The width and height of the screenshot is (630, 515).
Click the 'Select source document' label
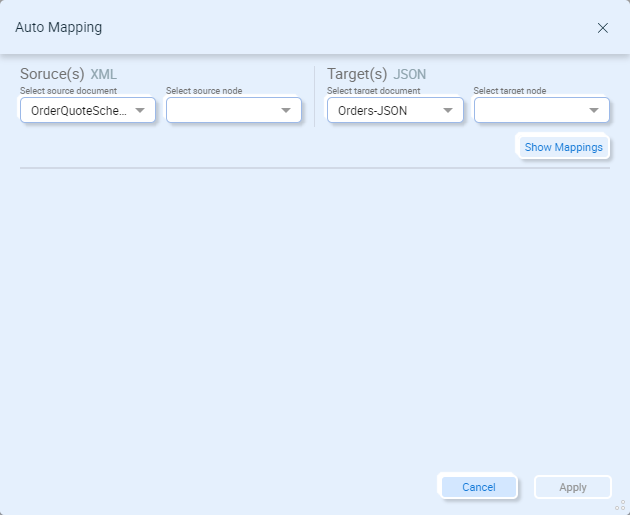pyautogui.click(x=68, y=91)
